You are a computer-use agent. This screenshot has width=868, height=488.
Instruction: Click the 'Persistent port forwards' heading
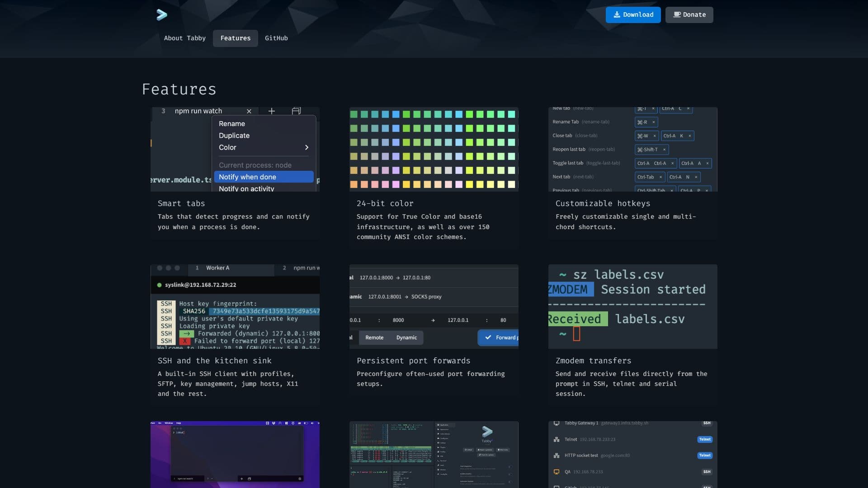(414, 361)
